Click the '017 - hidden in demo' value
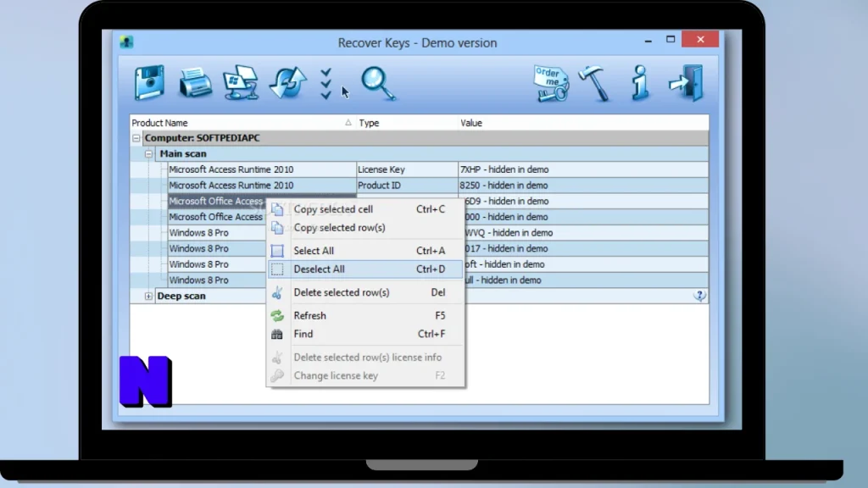The width and height of the screenshot is (868, 488). 507,248
